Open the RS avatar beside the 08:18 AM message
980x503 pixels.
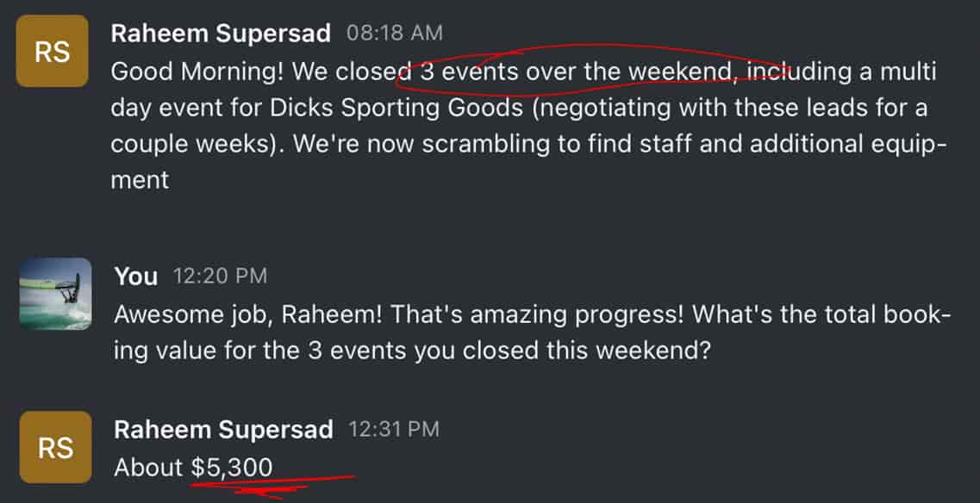click(52, 51)
